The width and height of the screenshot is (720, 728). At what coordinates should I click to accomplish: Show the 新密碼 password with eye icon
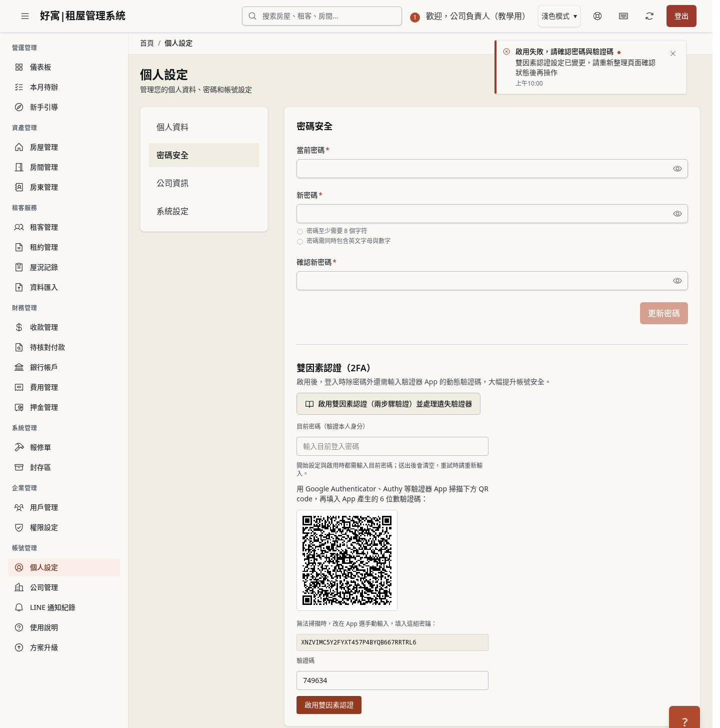677,214
